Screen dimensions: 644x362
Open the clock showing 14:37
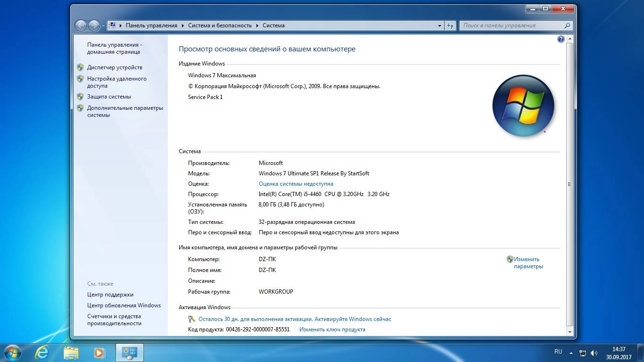point(619,353)
